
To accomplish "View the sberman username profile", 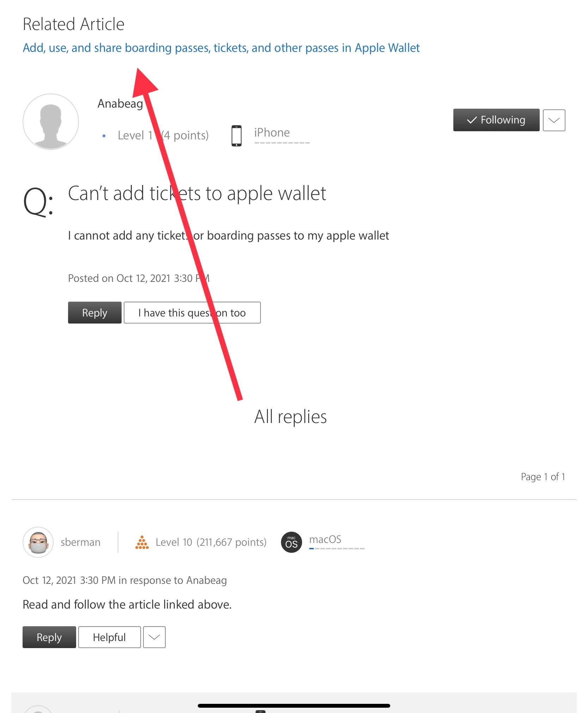I will 80,542.
